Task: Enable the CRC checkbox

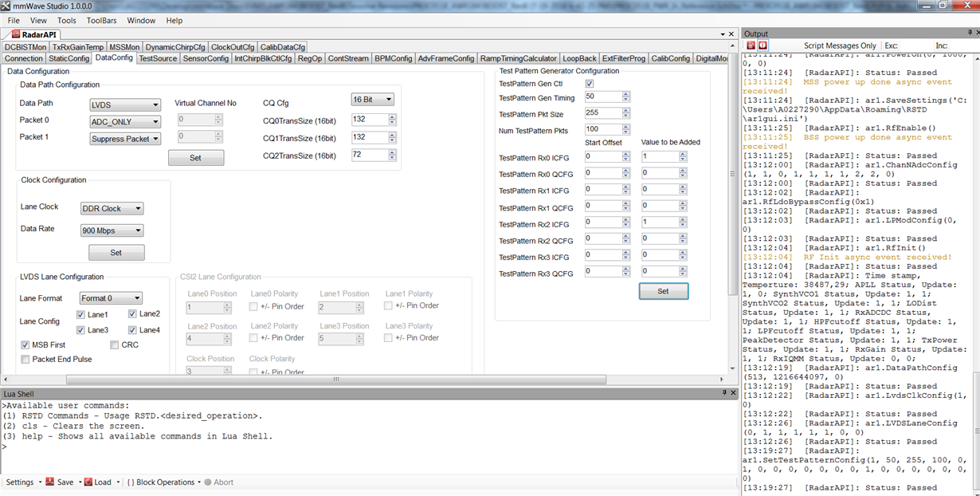Action: pos(115,344)
